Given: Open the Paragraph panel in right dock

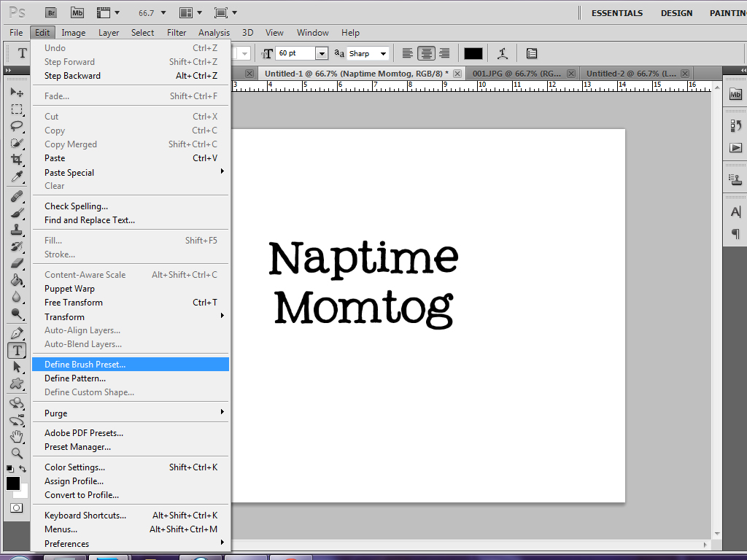Looking at the screenshot, I should tap(735, 234).
